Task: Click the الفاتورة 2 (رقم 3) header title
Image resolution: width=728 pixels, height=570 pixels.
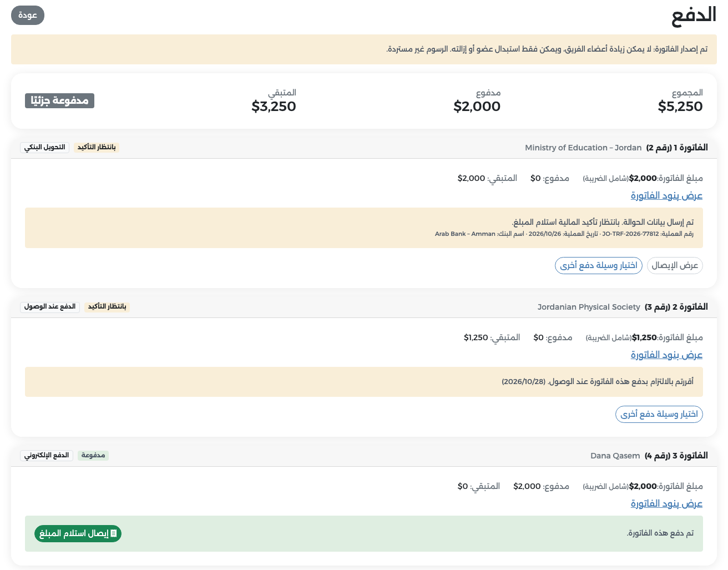Action: tap(676, 307)
